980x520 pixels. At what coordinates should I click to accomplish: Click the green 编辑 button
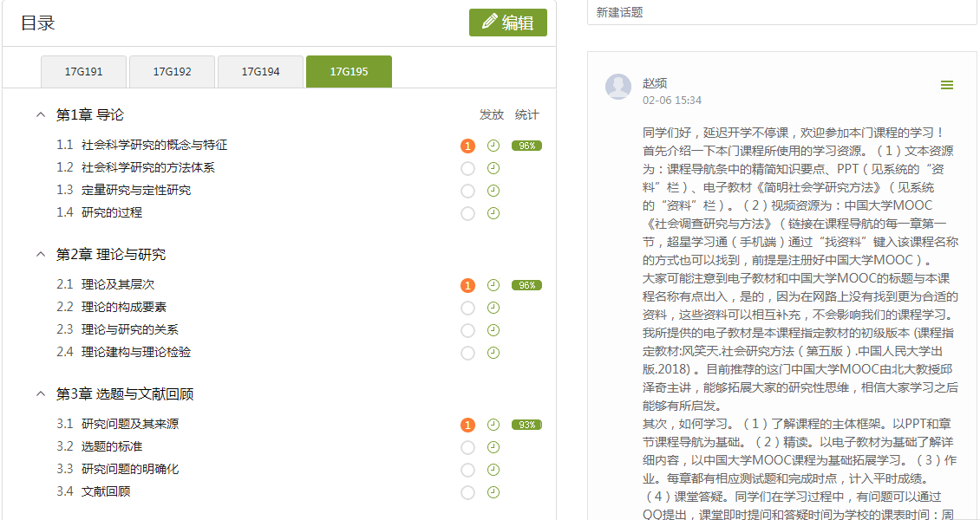point(508,23)
